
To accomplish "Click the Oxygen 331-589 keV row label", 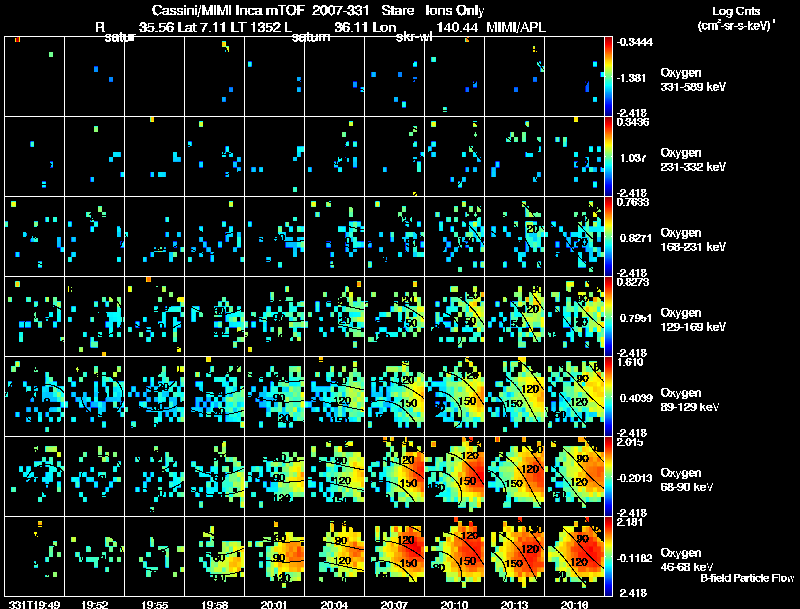I will (x=693, y=80).
